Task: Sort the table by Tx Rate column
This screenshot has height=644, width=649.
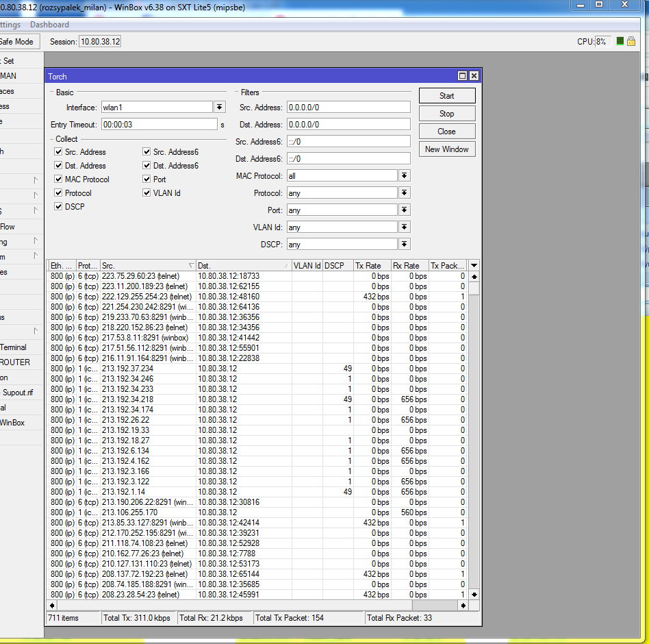Action: [372, 265]
